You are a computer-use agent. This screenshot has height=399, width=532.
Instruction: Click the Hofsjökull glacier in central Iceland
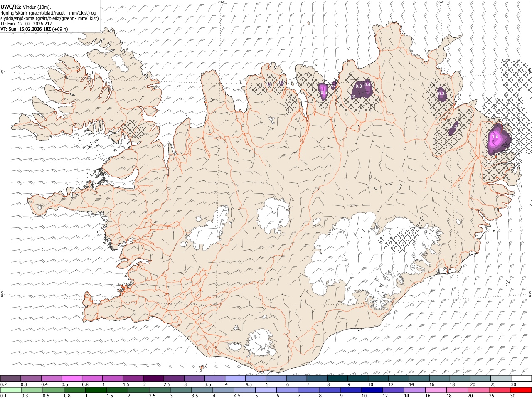[x=273, y=216]
